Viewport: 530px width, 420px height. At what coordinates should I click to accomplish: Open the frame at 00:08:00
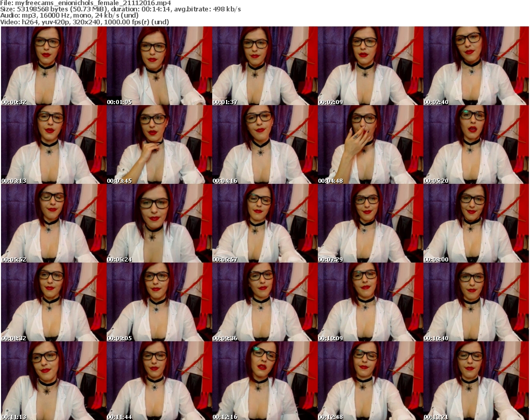[x=476, y=224]
